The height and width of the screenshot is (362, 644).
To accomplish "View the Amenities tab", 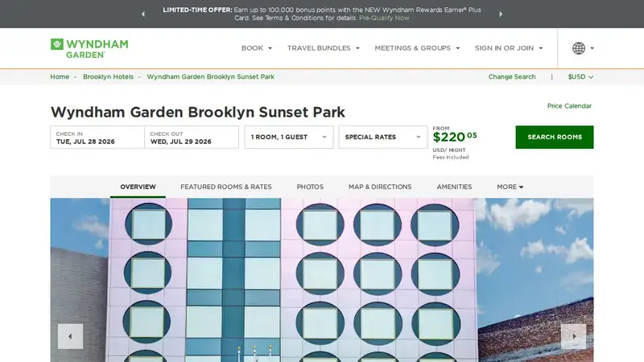I will pos(454,187).
